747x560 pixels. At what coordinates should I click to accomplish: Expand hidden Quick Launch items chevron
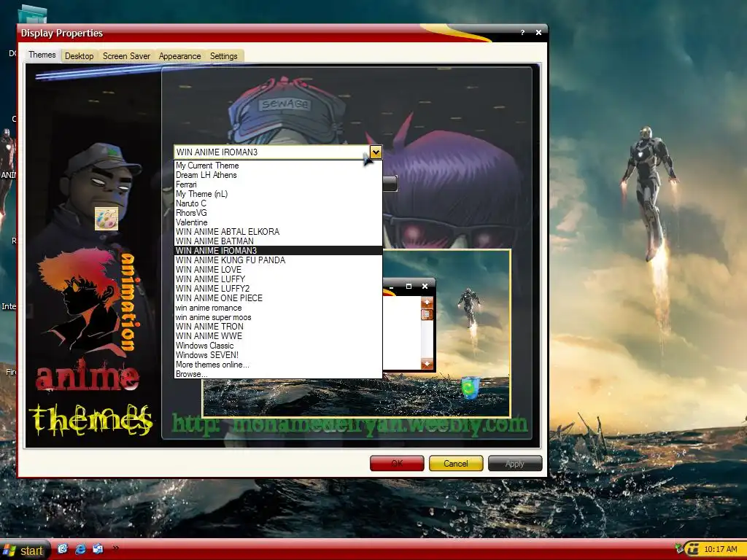[x=115, y=548]
